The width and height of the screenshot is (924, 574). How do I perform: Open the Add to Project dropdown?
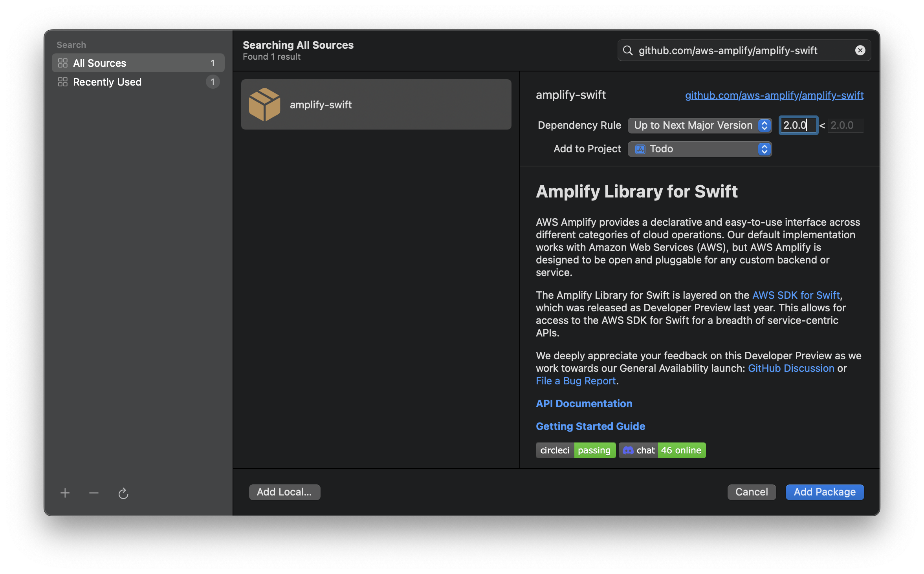pyautogui.click(x=700, y=149)
